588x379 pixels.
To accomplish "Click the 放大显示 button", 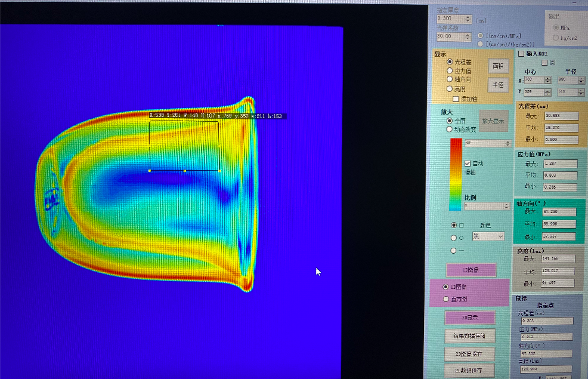I will 493,121.
